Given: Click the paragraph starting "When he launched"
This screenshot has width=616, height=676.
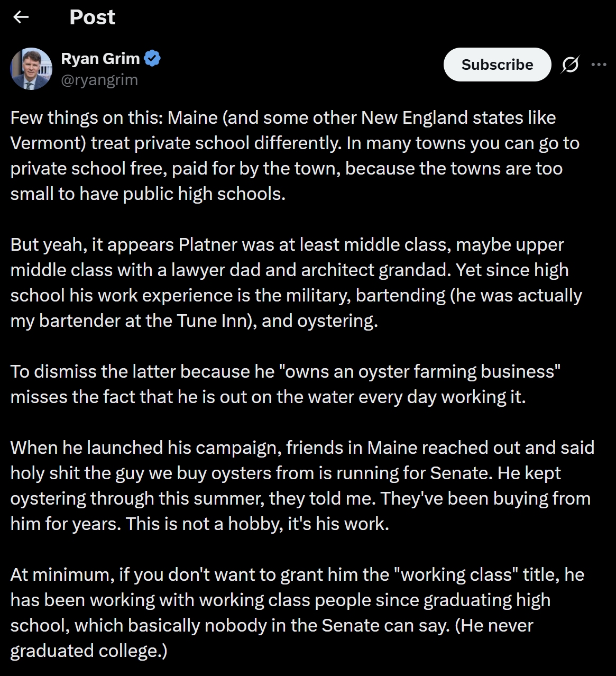Looking at the screenshot, I should (x=301, y=486).
